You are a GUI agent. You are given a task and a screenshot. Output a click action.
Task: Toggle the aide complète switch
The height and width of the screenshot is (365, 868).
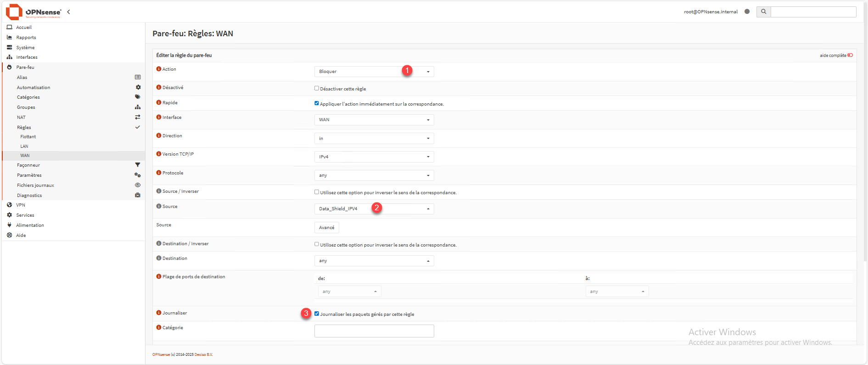pos(850,55)
